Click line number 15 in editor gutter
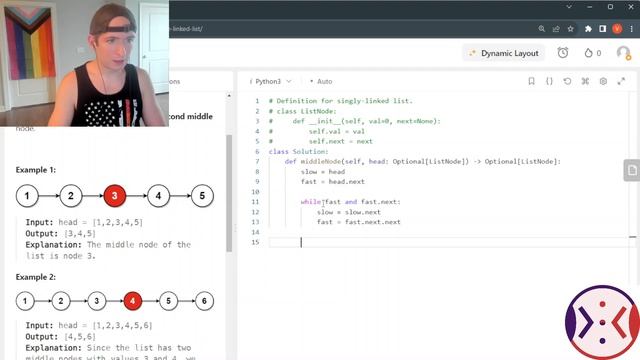Viewport: 640px width, 360px height. (x=256, y=242)
